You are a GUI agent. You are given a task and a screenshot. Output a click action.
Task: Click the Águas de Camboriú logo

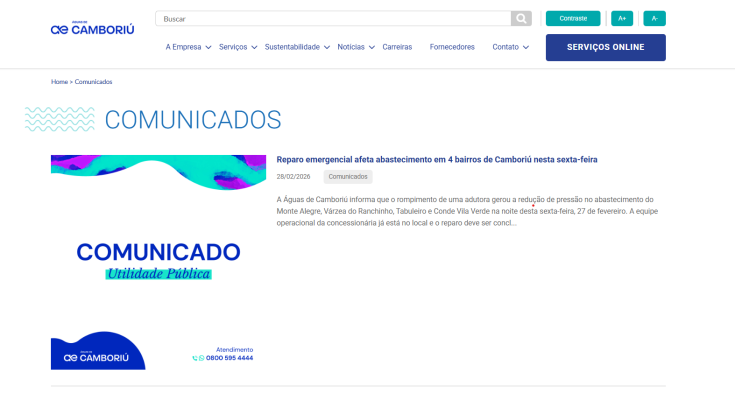[92, 28]
